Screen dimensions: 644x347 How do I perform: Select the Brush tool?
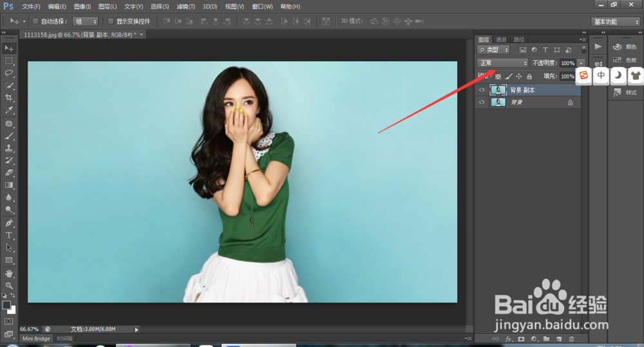[8, 136]
